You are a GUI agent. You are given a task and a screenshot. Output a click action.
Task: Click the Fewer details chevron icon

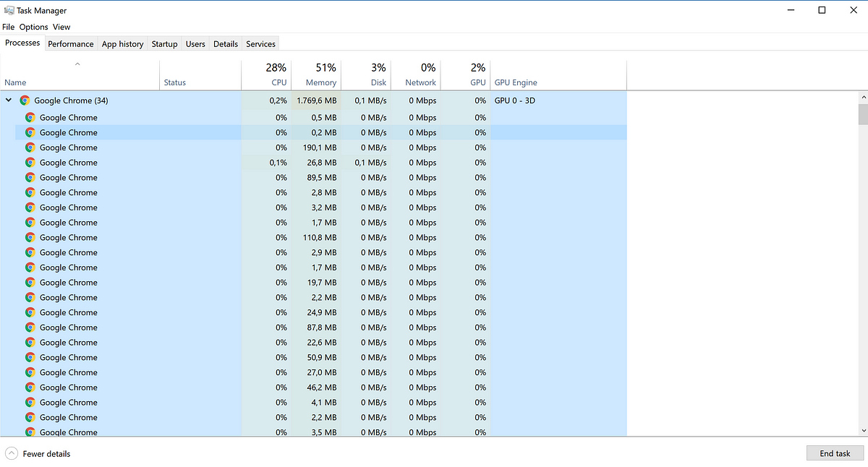pyautogui.click(x=12, y=453)
